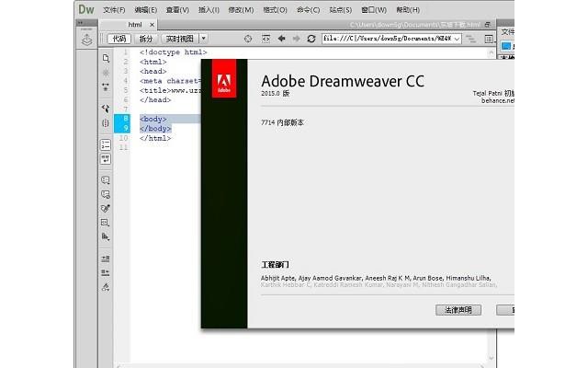Click the Forward arrow in document toolbar
Image resolution: width=588 pixels, height=368 pixels.
pos(296,39)
